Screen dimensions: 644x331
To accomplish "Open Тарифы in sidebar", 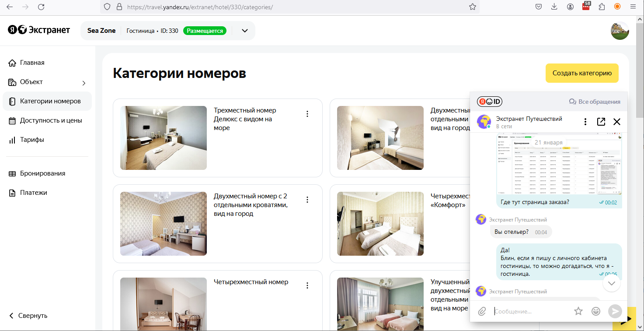I will point(47,140).
